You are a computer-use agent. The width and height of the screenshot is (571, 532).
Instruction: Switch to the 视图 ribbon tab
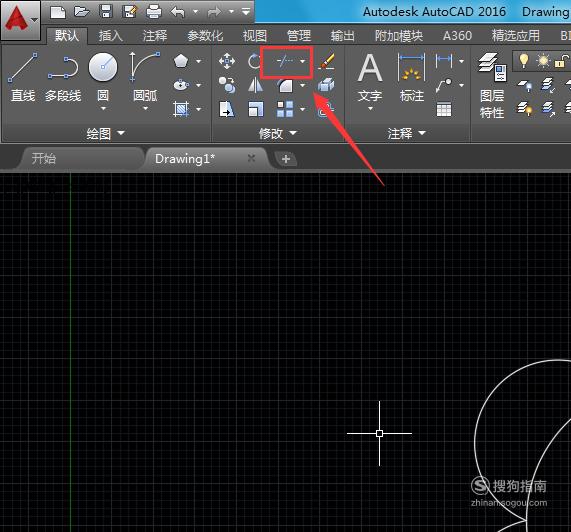[255, 36]
